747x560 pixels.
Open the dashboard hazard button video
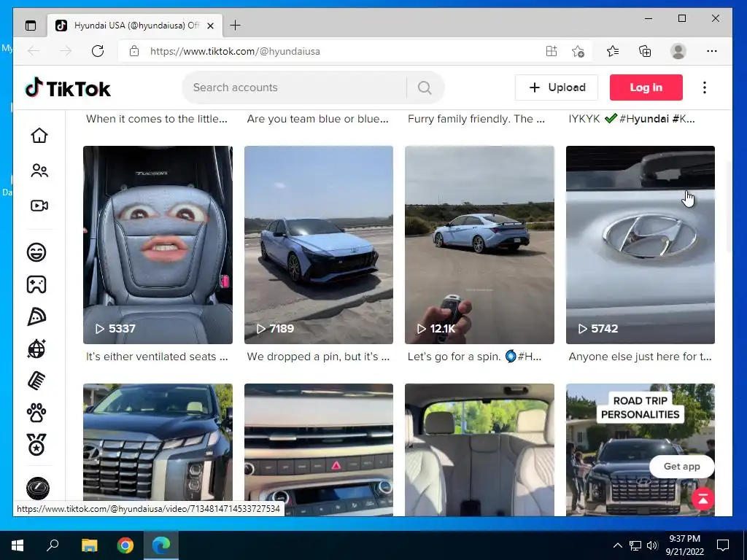coord(319,449)
